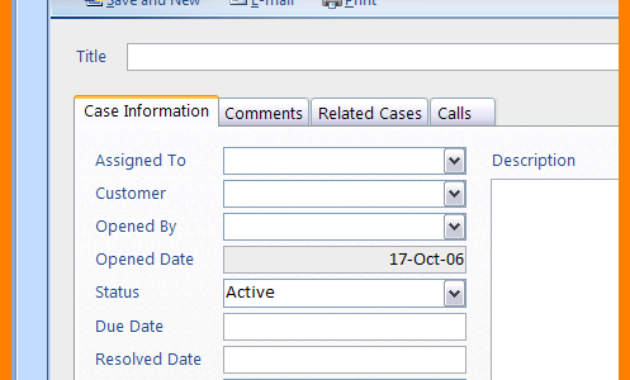Screen dimensions: 630x380
Task: Click the E-mail envelope icon
Action: 238,2
